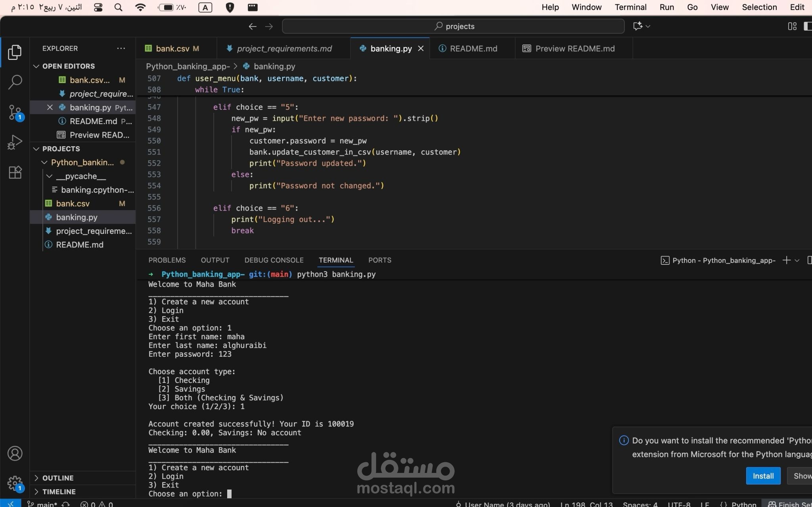Open the Run menu in menu bar
This screenshot has width=812, height=507.
[666, 7]
